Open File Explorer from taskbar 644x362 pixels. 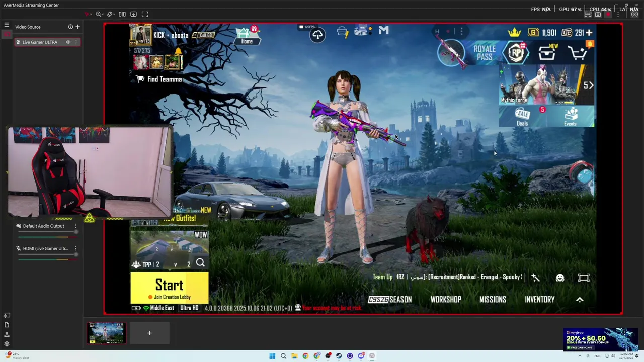tap(294, 356)
